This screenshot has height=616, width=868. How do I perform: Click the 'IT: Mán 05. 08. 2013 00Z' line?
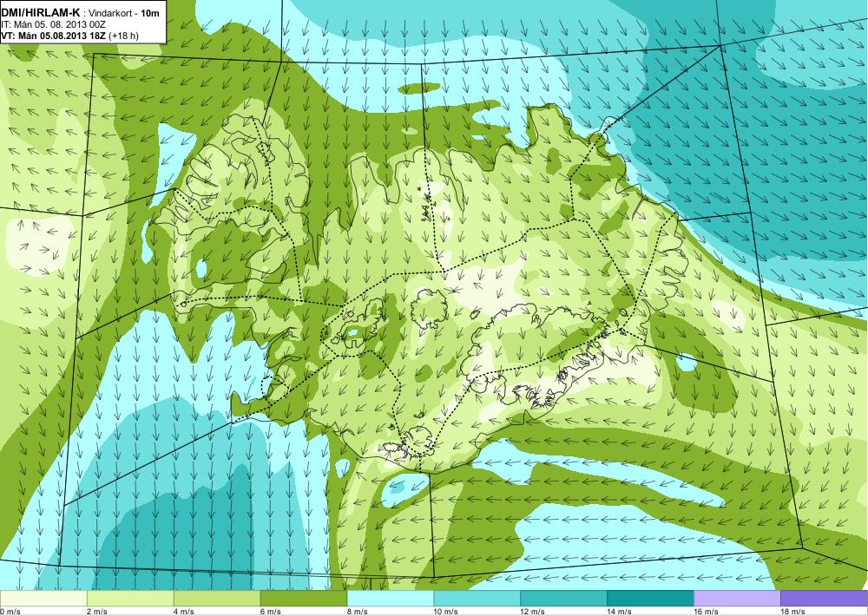tap(54, 24)
